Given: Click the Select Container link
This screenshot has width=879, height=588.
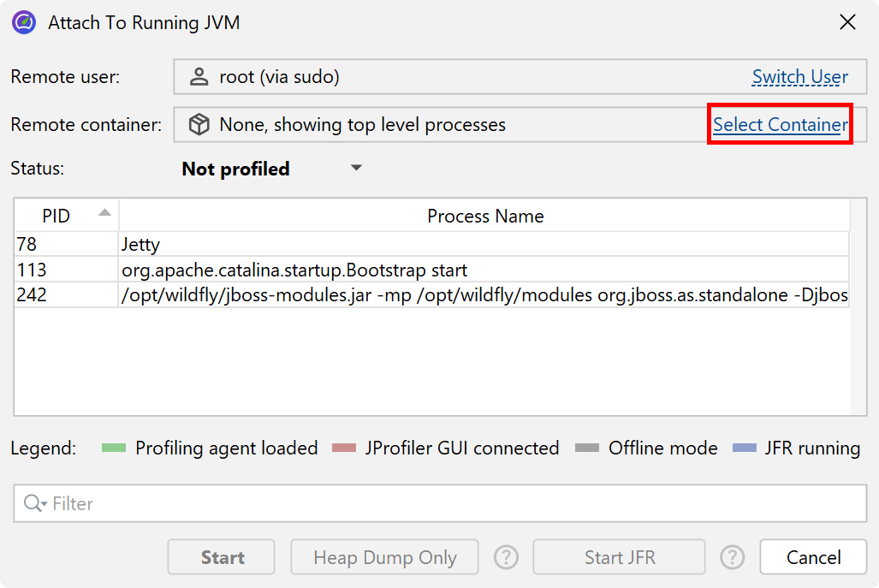Looking at the screenshot, I should tap(780, 125).
